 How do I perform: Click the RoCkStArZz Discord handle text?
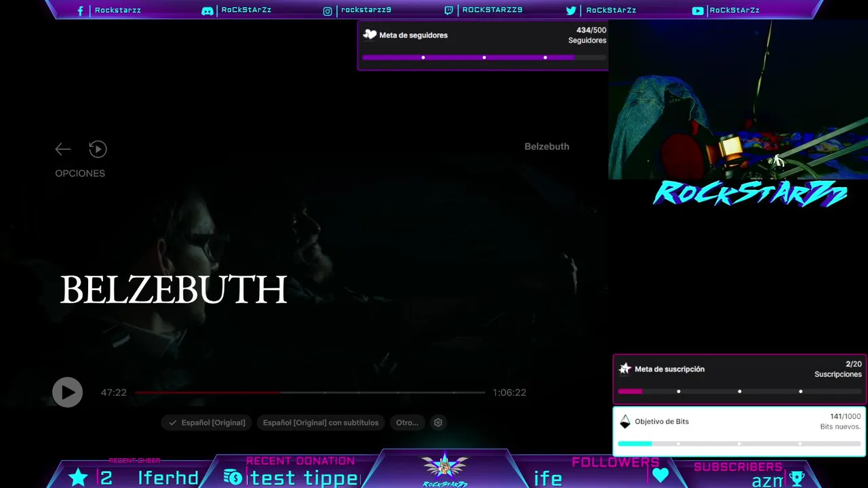click(x=246, y=10)
